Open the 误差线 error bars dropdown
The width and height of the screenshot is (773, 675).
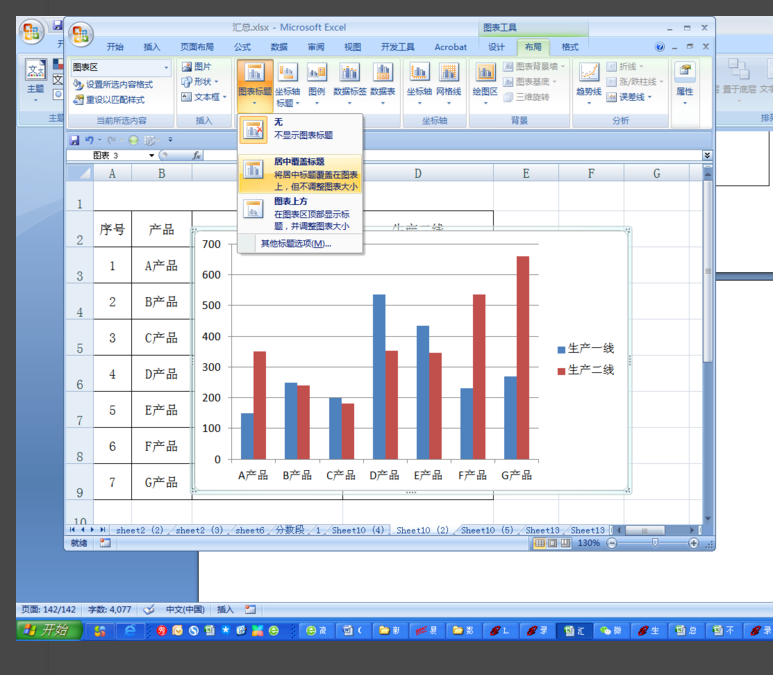click(629, 97)
